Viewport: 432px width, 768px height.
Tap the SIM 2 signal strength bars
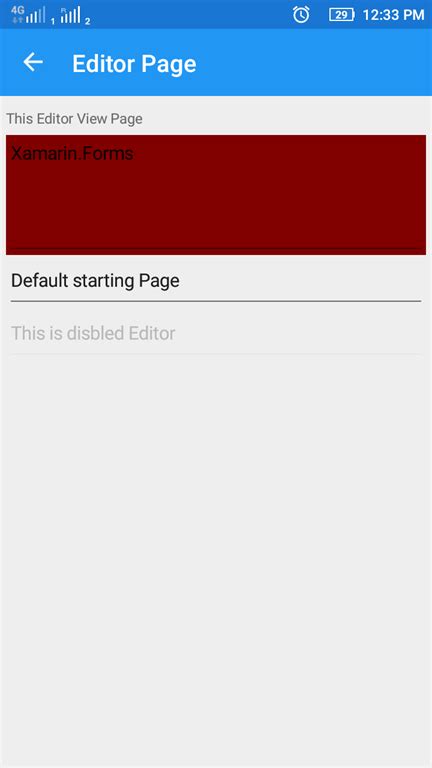pos(71,16)
